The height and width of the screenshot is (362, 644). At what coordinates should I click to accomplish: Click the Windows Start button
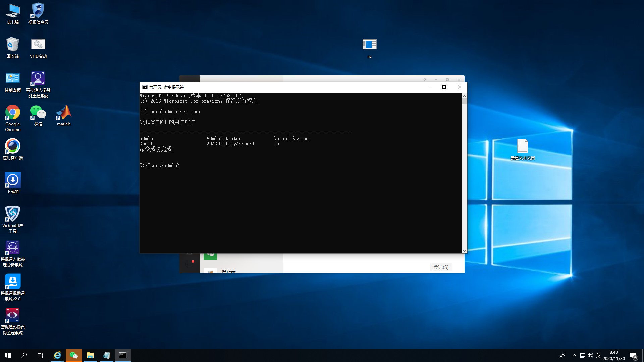(8, 355)
